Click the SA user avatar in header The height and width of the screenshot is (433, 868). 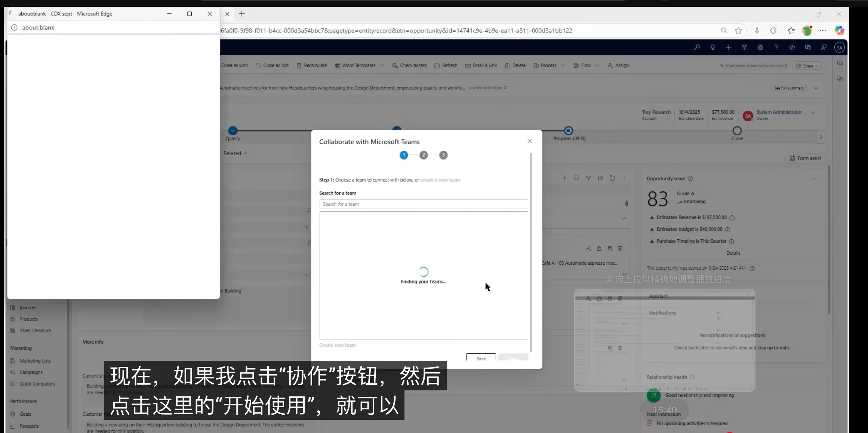(x=840, y=47)
